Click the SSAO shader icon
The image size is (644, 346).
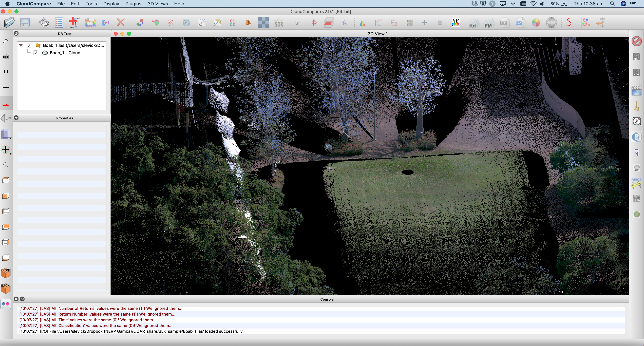[x=636, y=72]
